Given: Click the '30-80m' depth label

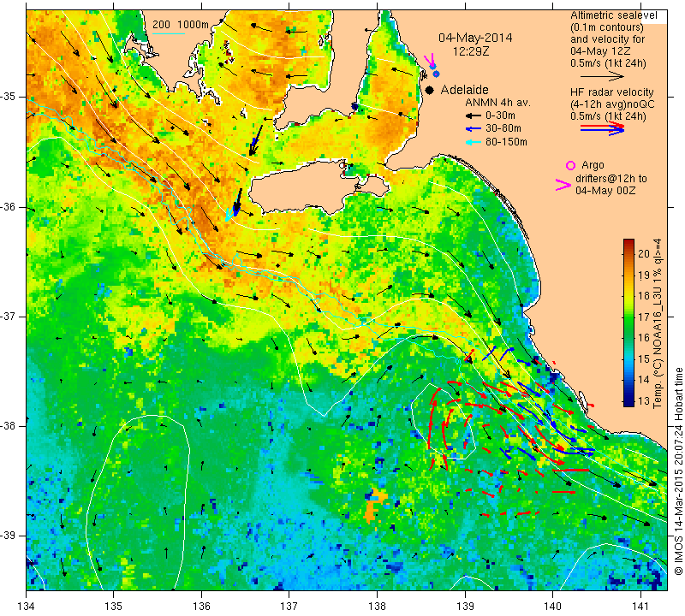Looking at the screenshot, I should (503, 129).
